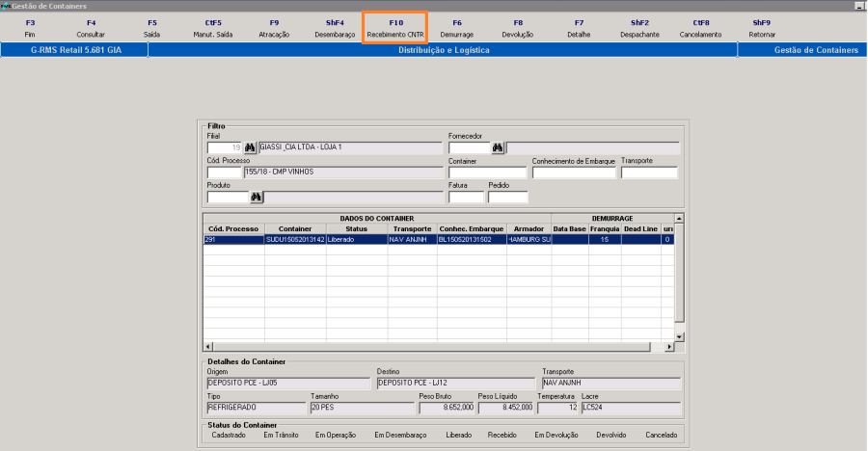Click the Data Base column header
Viewport: 868px width, 451px height.
pos(570,229)
